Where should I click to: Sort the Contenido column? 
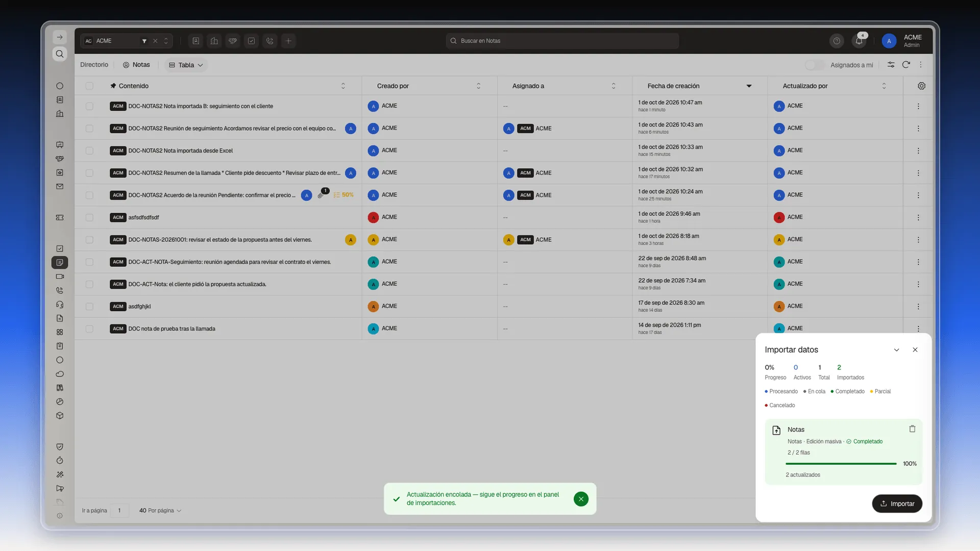point(343,86)
